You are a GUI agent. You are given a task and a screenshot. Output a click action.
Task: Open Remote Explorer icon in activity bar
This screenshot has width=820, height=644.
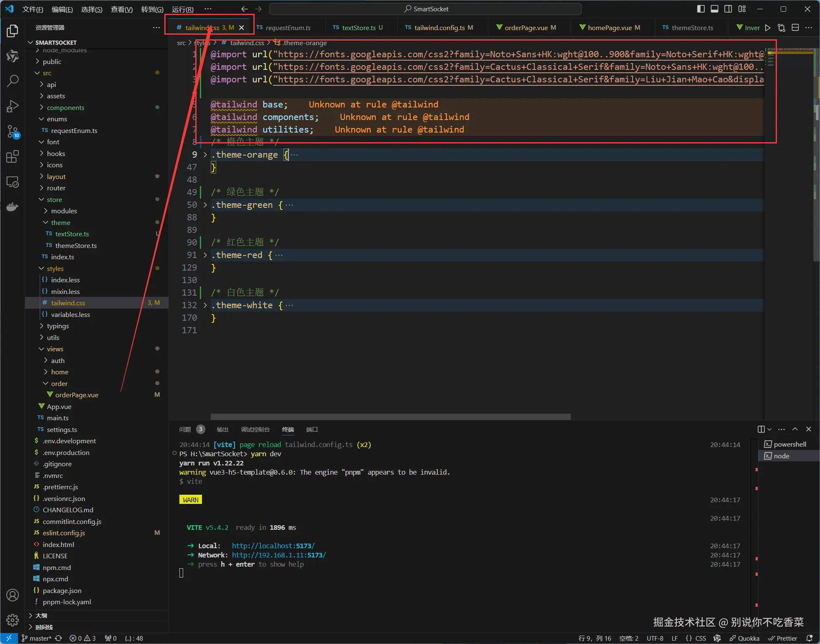pos(13,182)
